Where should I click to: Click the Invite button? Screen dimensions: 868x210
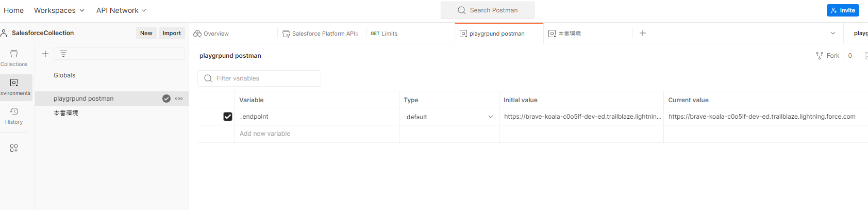[843, 10]
